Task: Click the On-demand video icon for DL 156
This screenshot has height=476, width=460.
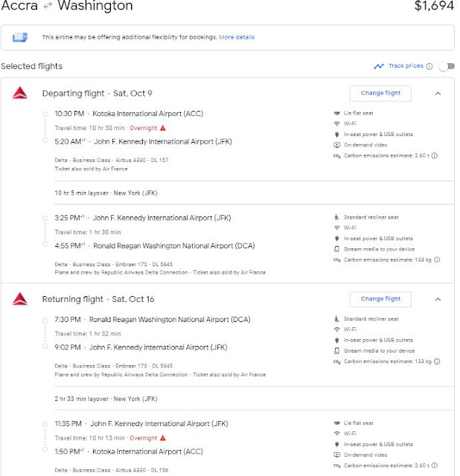Action: coord(336,454)
